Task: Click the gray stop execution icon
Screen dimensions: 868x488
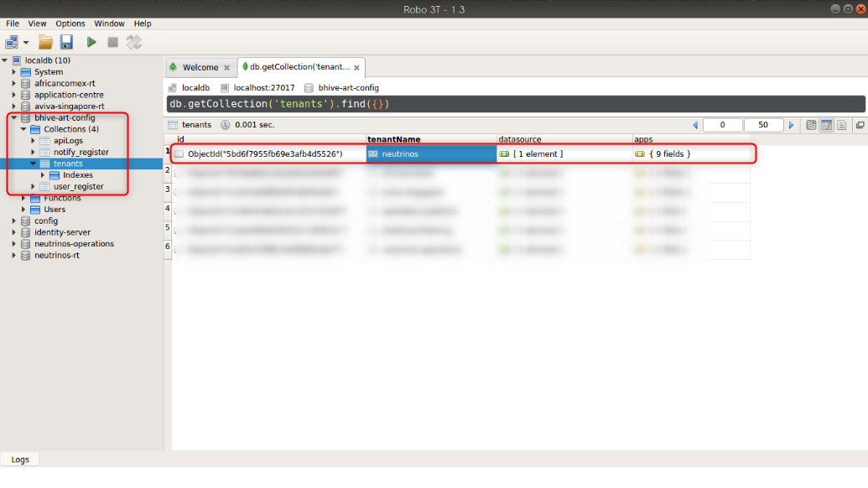Action: coord(112,42)
